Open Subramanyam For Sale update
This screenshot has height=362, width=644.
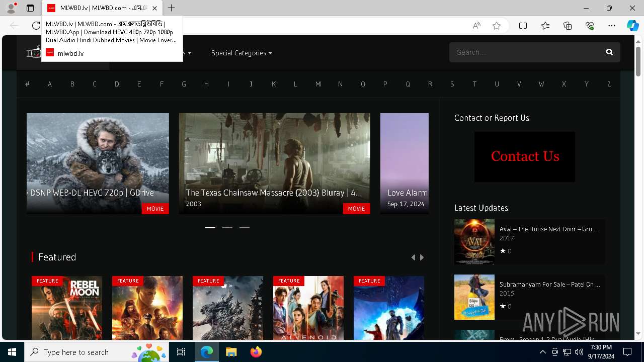coord(549,284)
